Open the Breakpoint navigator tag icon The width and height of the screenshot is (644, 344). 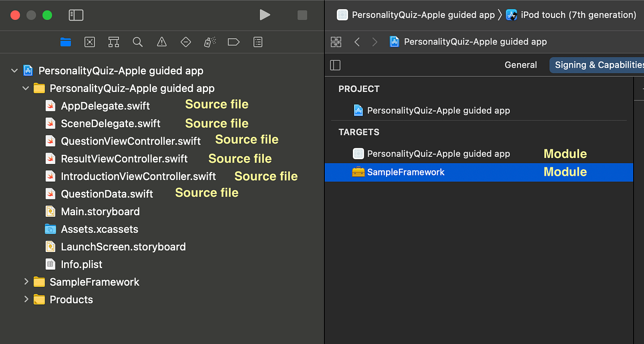pos(233,42)
